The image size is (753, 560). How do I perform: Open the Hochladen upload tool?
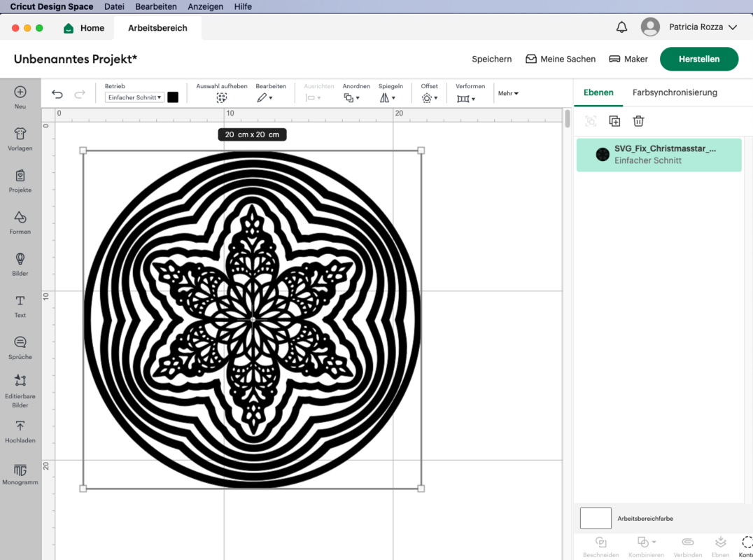pyautogui.click(x=20, y=430)
